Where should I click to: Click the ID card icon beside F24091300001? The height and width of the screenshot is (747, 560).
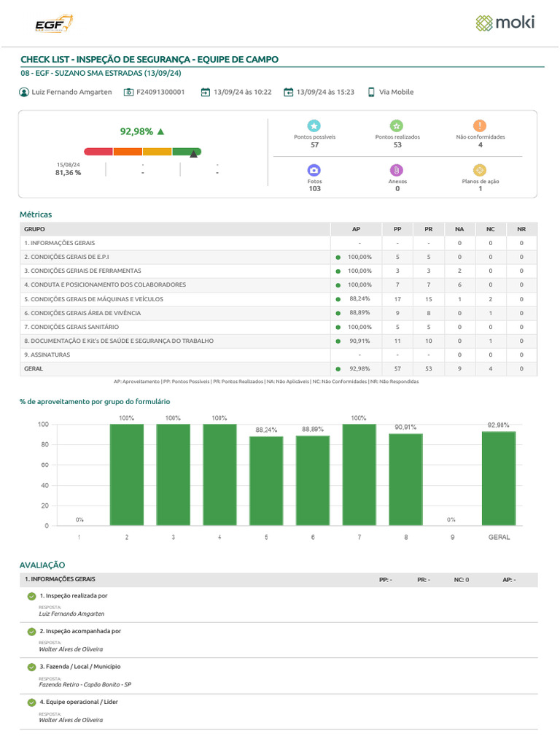tap(128, 93)
